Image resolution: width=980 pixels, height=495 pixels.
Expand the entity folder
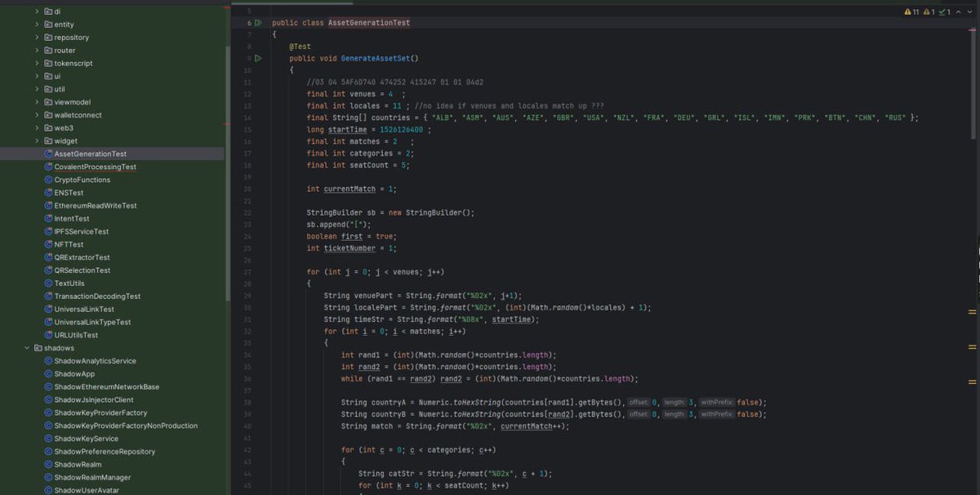coord(37,25)
